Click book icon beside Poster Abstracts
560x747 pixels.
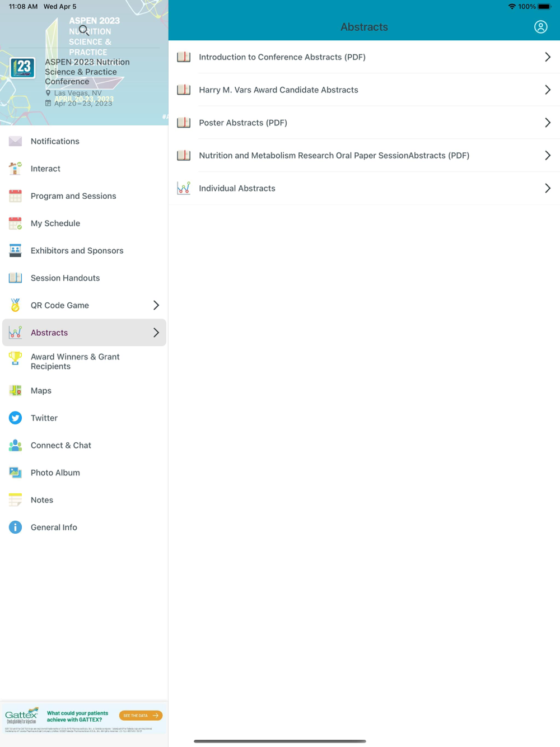coord(184,123)
